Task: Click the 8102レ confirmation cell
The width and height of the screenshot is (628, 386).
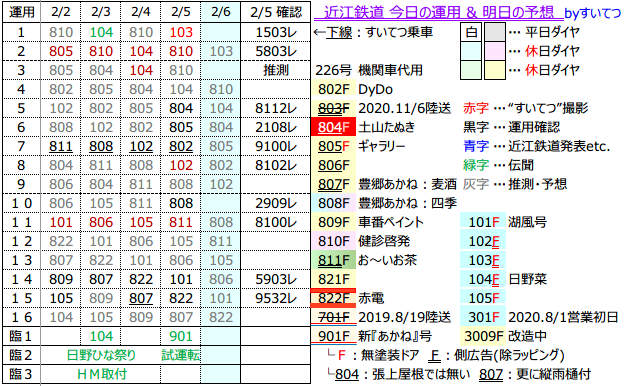Action: pos(276,165)
